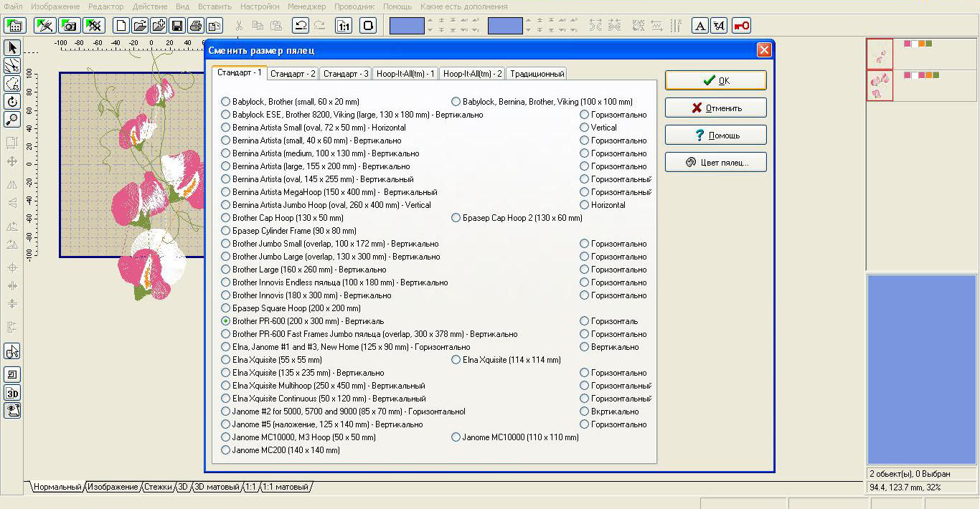Click the hoop outline icon in toolbar
Image resolution: width=980 pixels, height=509 pixels.
(x=368, y=26)
